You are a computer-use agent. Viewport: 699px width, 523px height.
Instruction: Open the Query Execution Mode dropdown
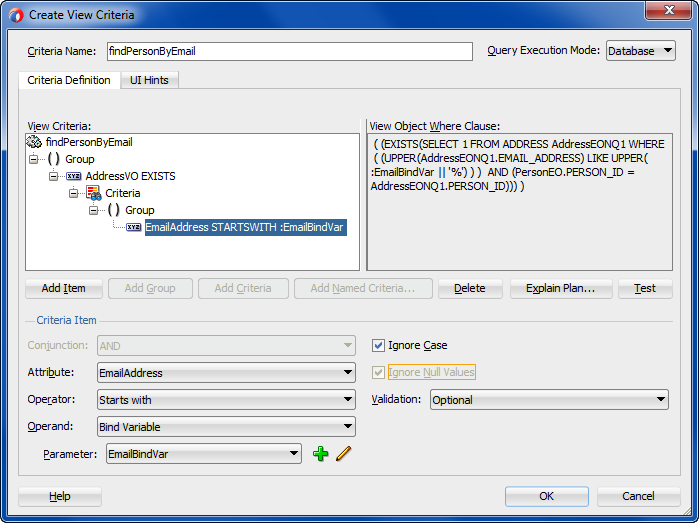(641, 51)
